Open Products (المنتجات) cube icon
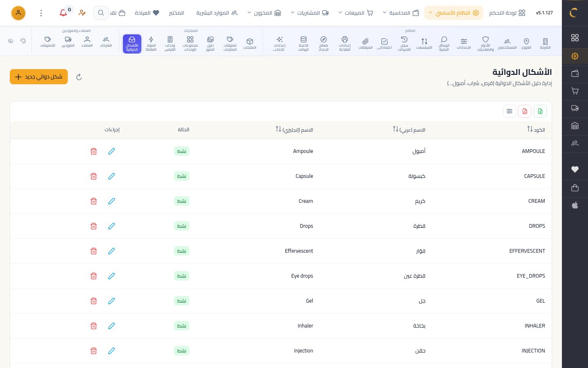588x368 pixels. pos(250,44)
